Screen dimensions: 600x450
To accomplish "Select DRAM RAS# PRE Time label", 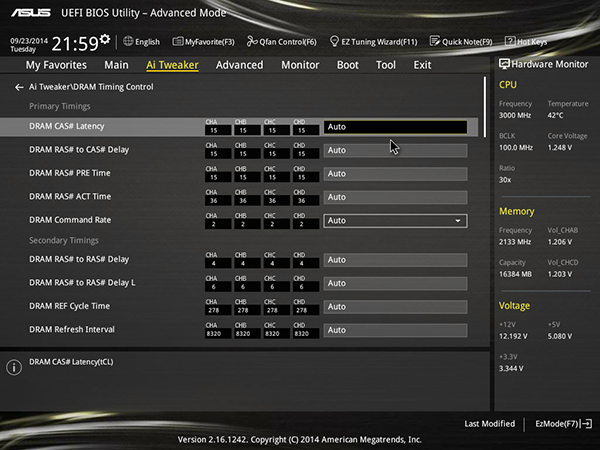I will 70,173.
